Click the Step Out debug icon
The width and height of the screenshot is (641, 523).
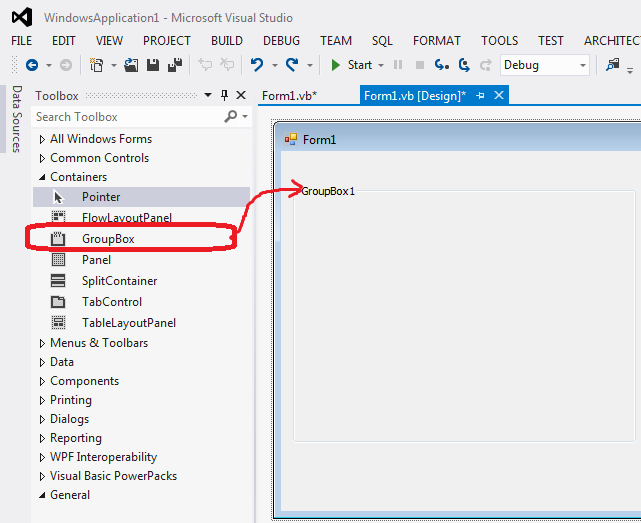click(486, 65)
